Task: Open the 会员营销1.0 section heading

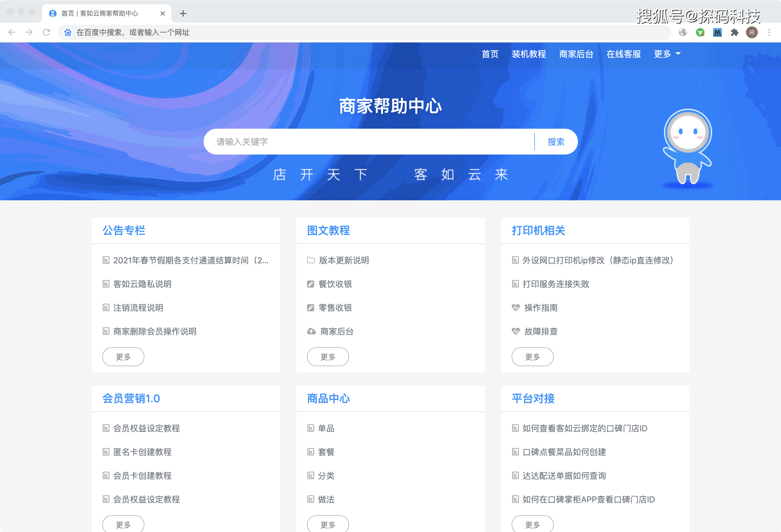Action: (x=131, y=398)
